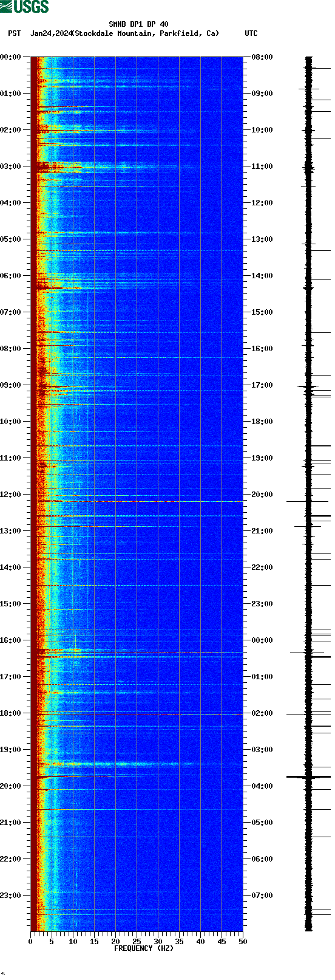
Task: Click the UTC 07:00 time label
Action: click(262, 896)
